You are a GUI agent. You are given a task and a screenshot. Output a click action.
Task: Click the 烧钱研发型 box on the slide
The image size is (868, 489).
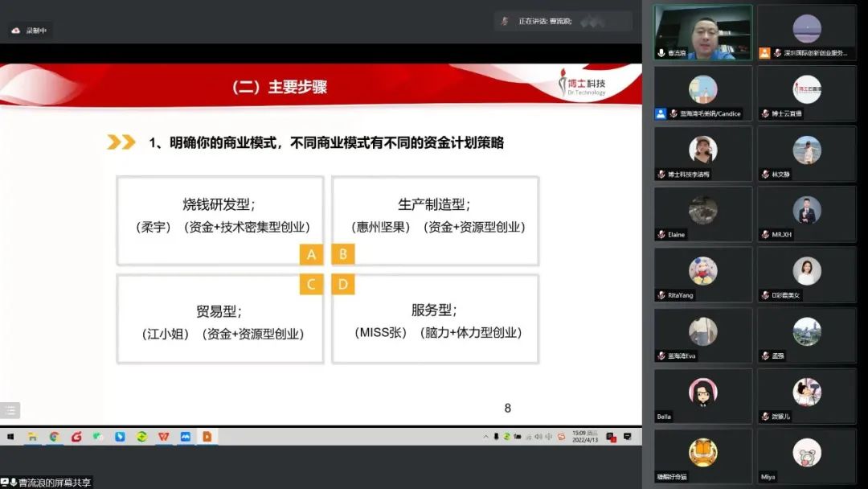(220, 220)
